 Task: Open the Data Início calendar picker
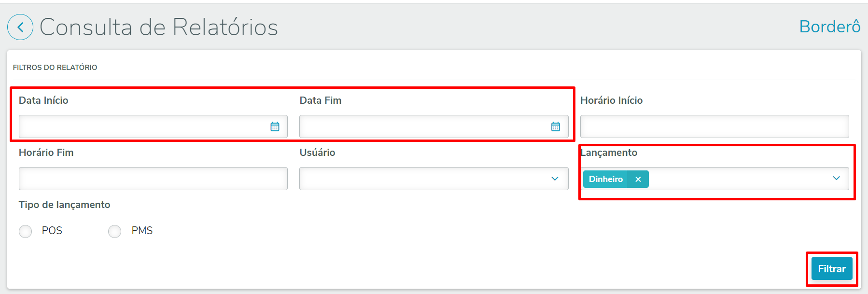275,126
